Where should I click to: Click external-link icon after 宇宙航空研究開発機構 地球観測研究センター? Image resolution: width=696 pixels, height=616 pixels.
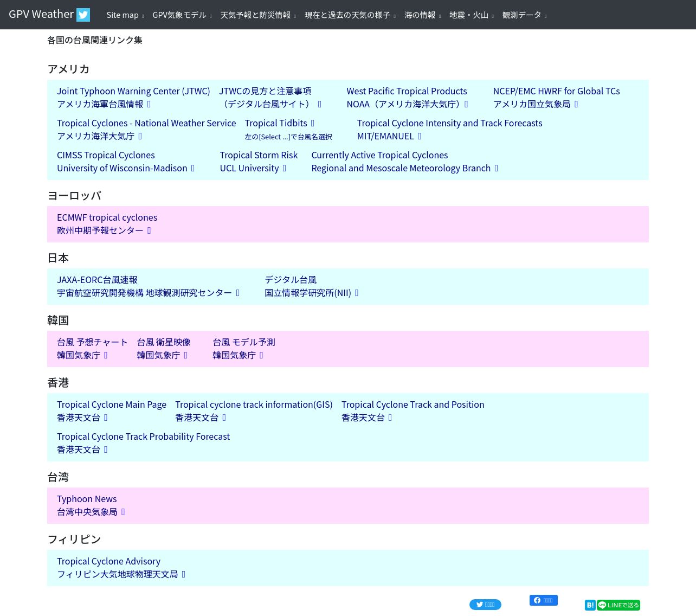(x=237, y=293)
